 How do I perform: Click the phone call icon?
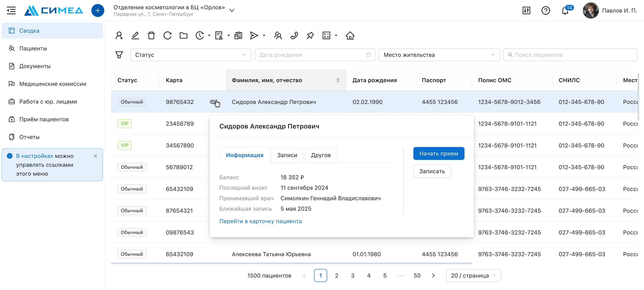294,35
